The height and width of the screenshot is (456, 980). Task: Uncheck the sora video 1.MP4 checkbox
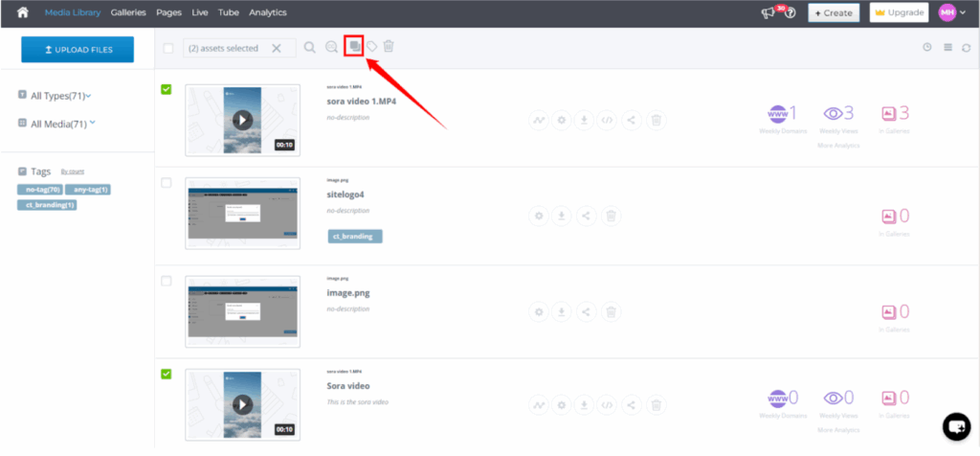(x=167, y=89)
